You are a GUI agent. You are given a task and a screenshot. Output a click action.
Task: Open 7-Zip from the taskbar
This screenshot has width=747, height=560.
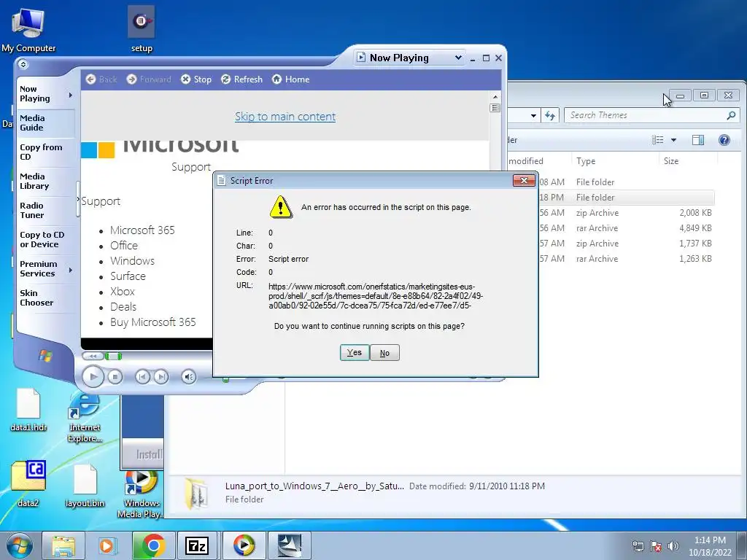pos(197,545)
